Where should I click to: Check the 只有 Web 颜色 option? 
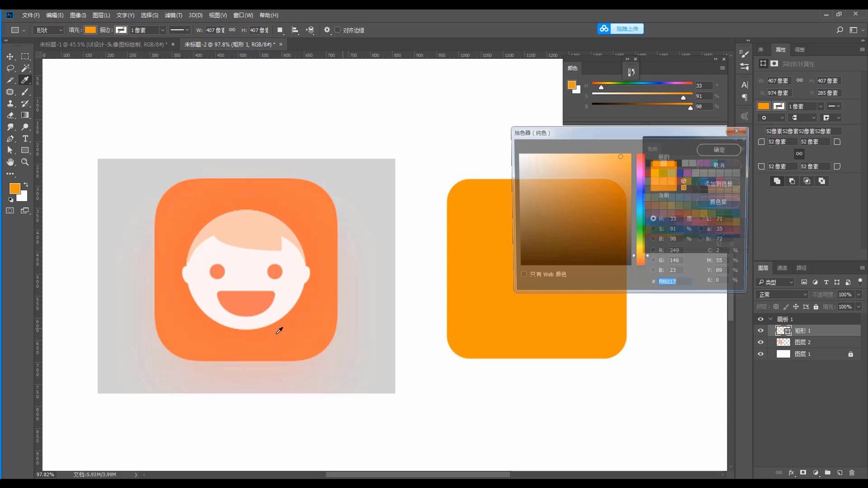pos(524,274)
